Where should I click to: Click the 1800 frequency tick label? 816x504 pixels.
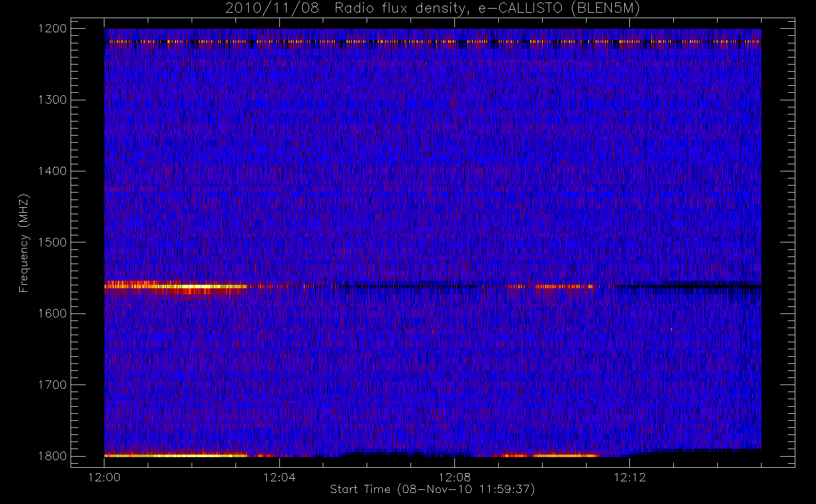[52, 456]
